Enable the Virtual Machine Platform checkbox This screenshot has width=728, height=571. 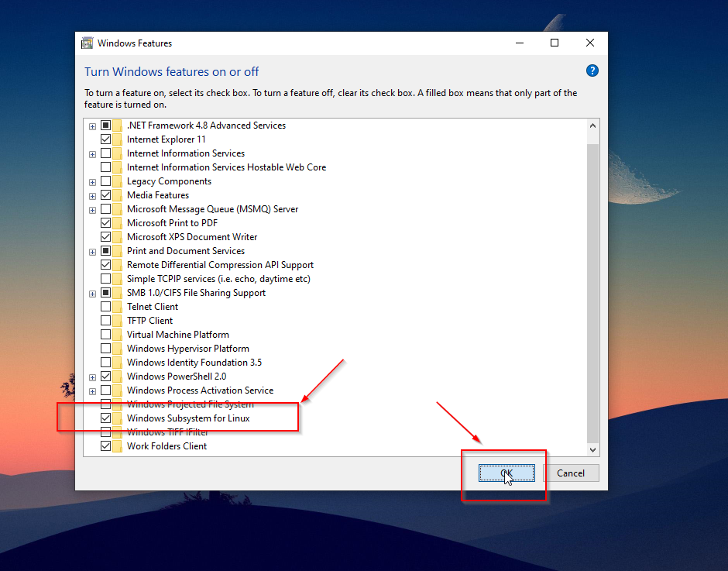105,335
